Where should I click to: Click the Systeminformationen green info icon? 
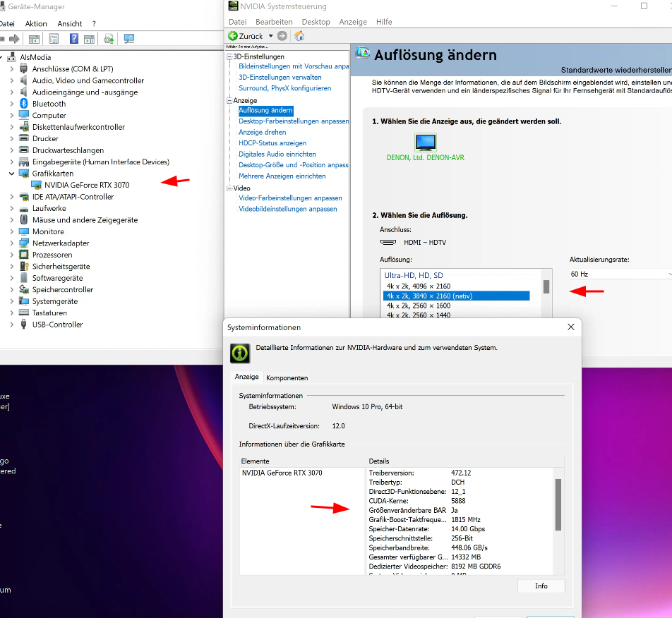pos(240,353)
